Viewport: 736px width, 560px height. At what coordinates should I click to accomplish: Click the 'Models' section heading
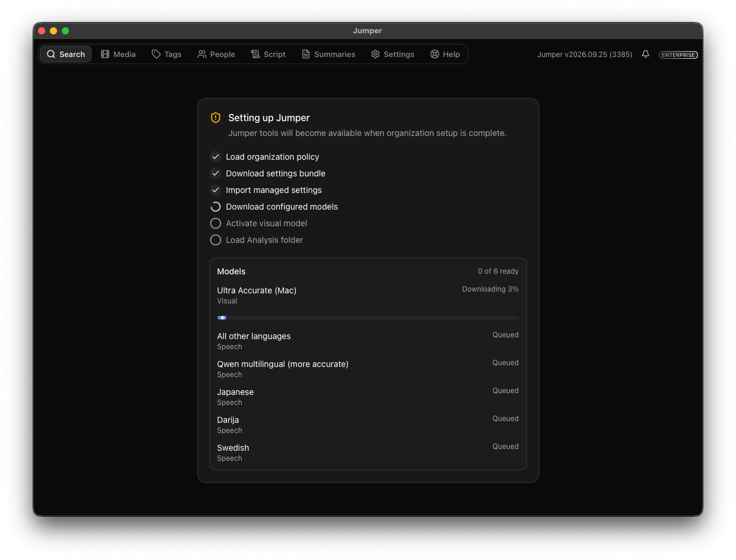[231, 271]
